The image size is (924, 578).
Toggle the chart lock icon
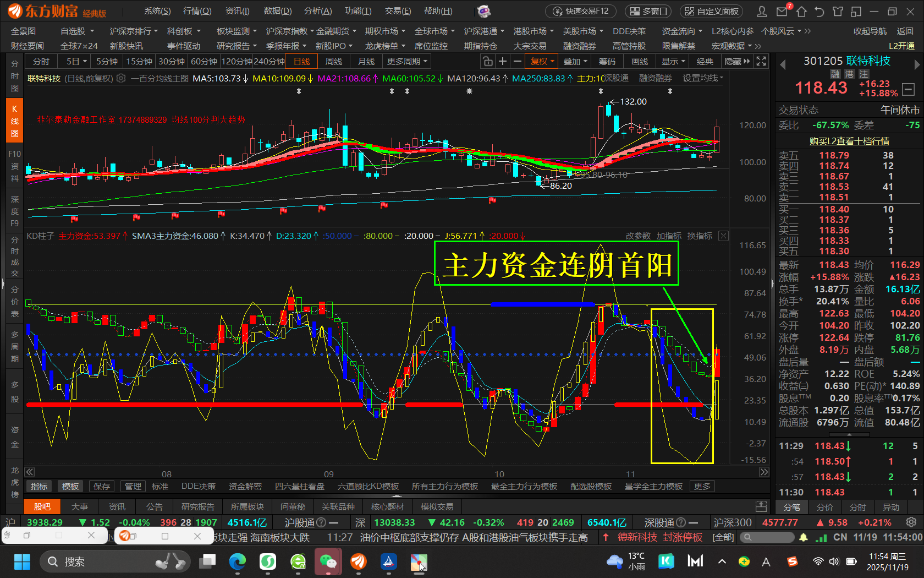487,61
